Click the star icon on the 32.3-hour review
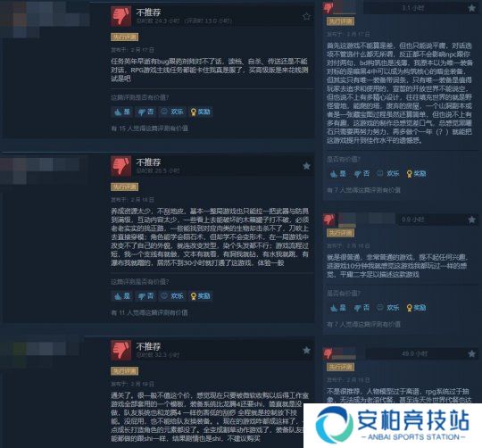The width and height of the screenshot is (482, 448). 306,351
